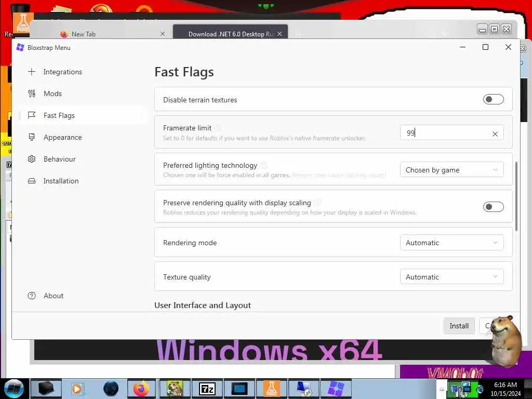Click Framerate limit help icon
532x399 pixels.
tap(218, 128)
